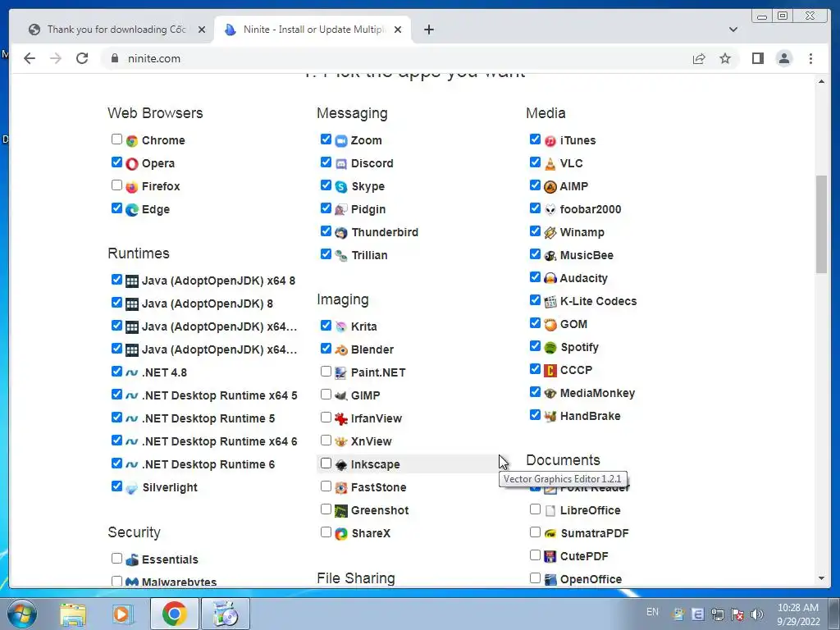Click the MusicBee label
The width and height of the screenshot is (840, 630).
tap(587, 256)
